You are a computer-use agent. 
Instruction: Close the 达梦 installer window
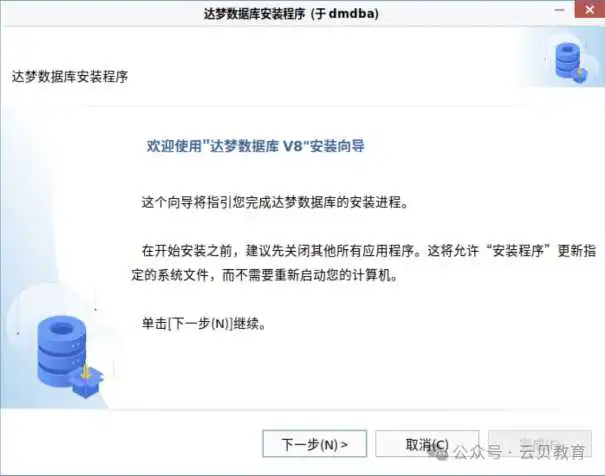pos(589,9)
